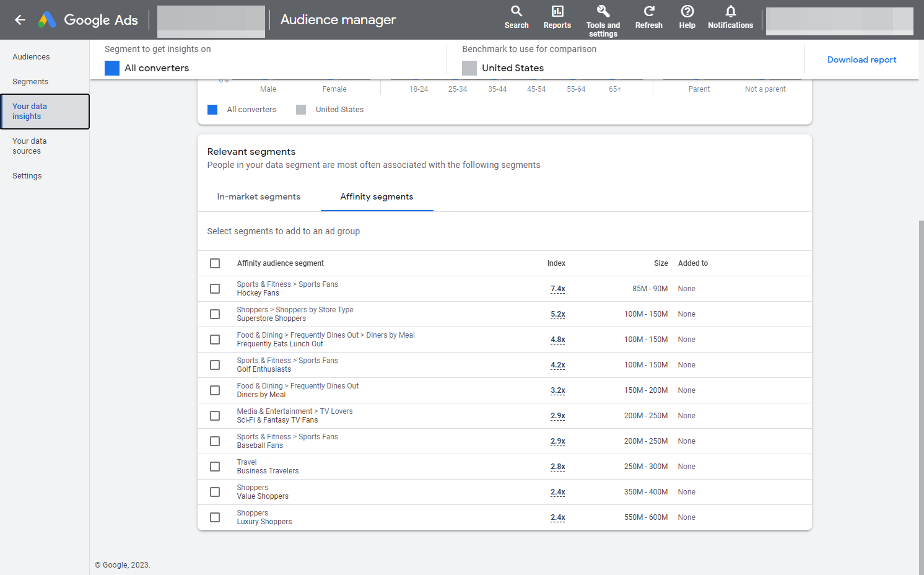Select the Value Shoppers checkbox
Viewport: 924px width, 575px height.
[x=215, y=492]
